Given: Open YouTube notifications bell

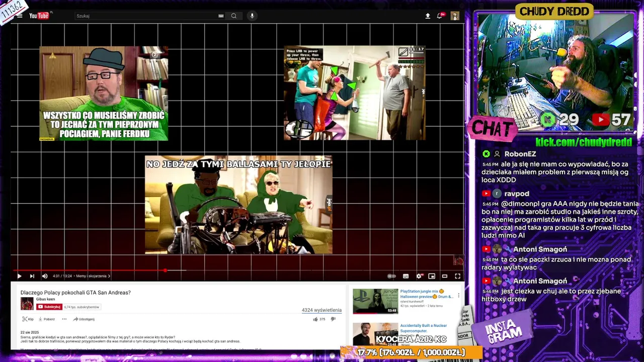Looking at the screenshot, I should [440, 16].
